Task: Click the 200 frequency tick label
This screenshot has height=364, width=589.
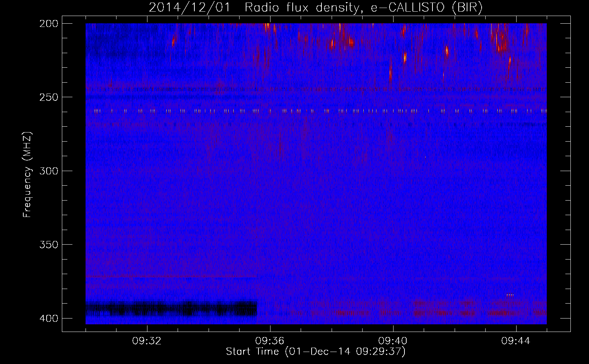Action: [48, 24]
